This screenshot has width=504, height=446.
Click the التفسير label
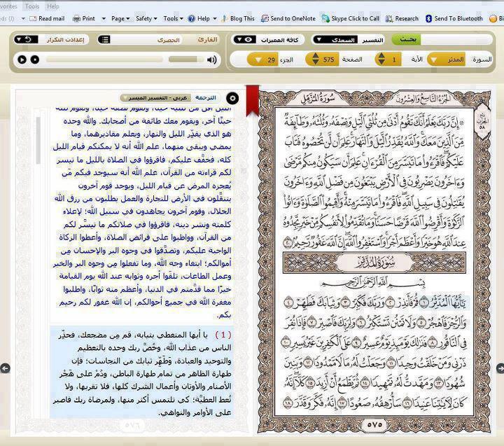tap(372, 40)
